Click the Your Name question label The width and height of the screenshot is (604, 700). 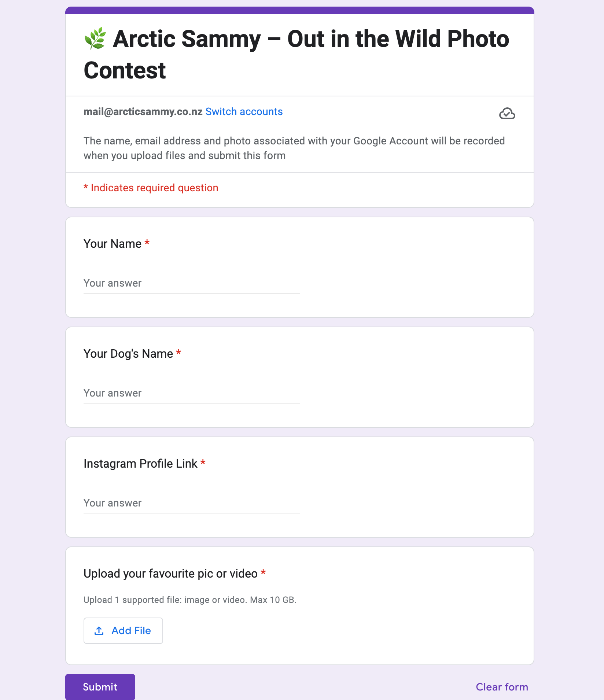pos(113,244)
